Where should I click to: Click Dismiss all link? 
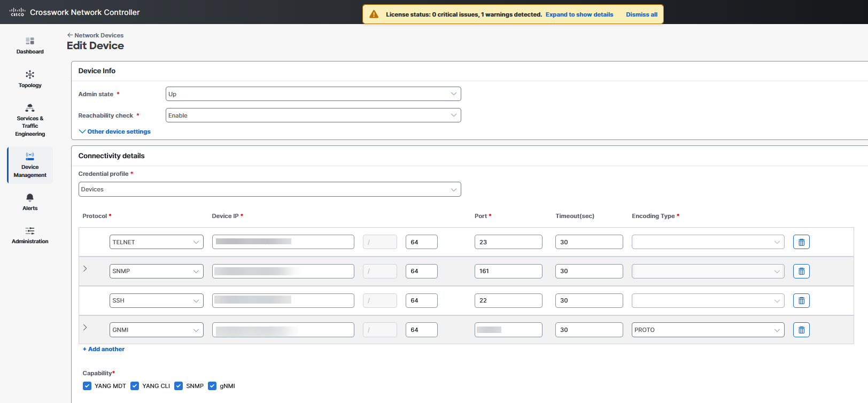pyautogui.click(x=641, y=14)
